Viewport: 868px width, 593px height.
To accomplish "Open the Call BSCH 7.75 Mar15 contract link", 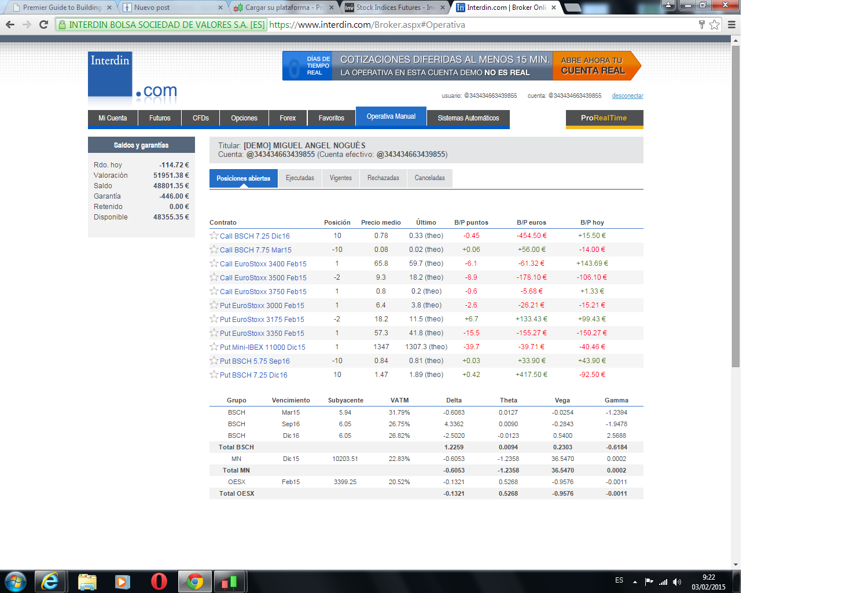I will point(256,250).
